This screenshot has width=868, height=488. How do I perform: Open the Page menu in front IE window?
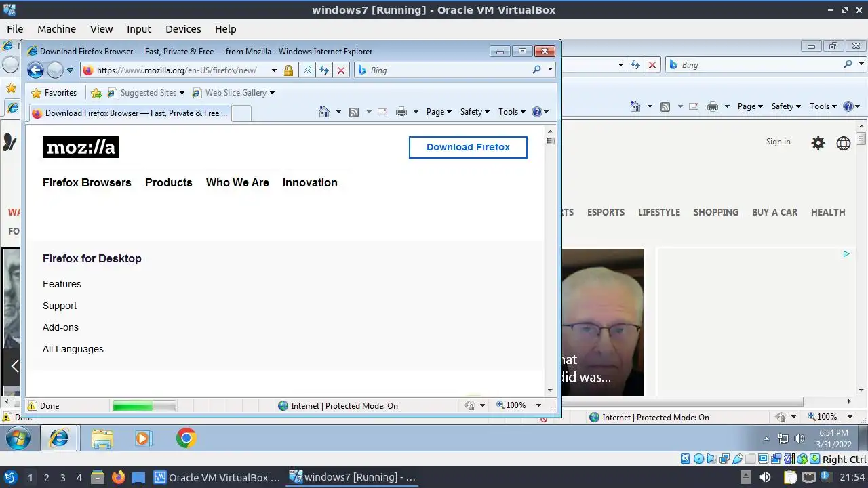pyautogui.click(x=439, y=112)
